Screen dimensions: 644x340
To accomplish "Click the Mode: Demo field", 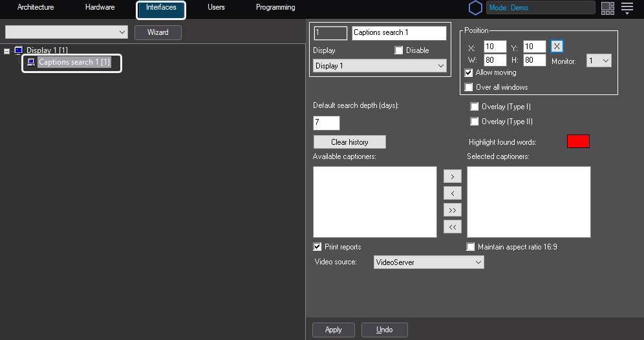I will click(541, 8).
